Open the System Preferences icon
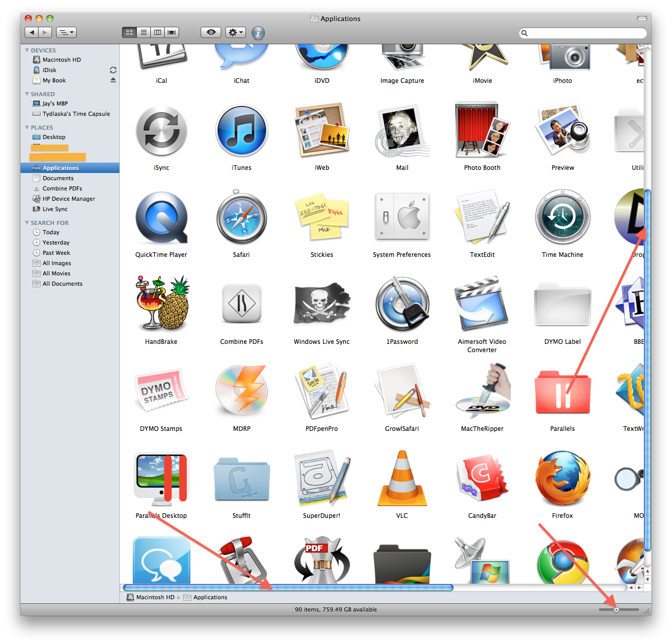 point(402,217)
